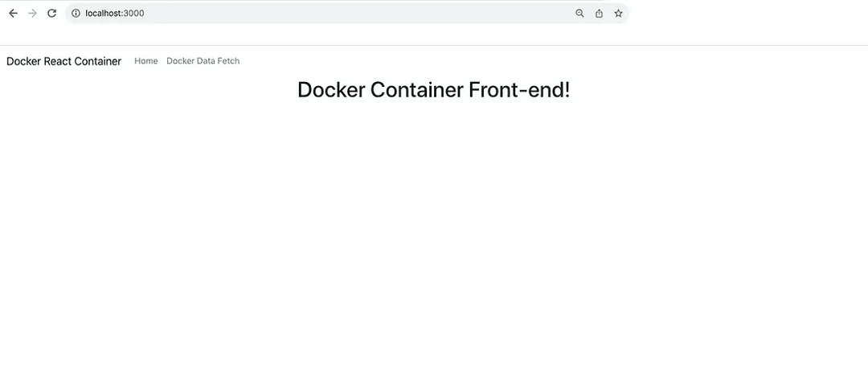The height and width of the screenshot is (378, 868).
Task: Click the browser forward arrow
Action: (x=32, y=13)
